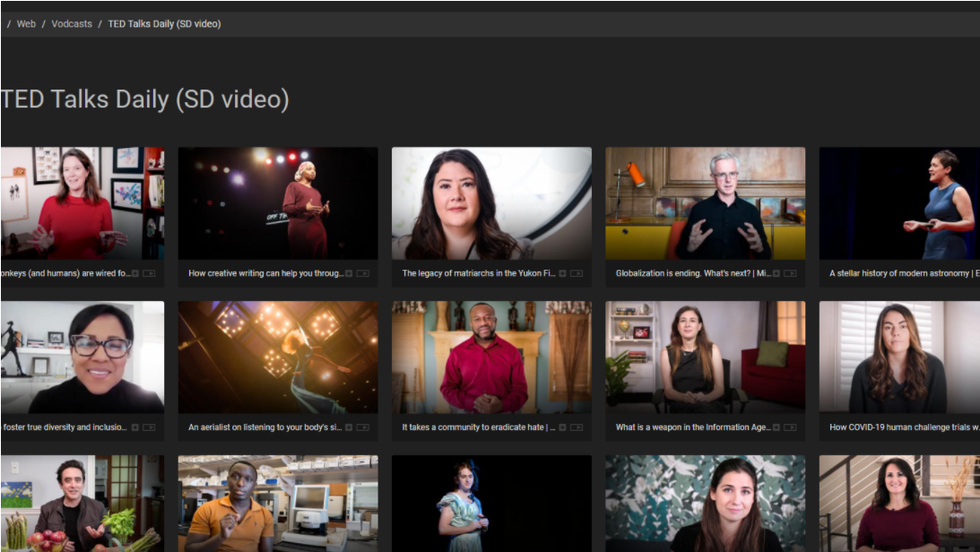This screenshot has width=980, height=552.
Task: Click thumbnail of woman in red sweater
Action: pyautogui.click(x=82, y=203)
